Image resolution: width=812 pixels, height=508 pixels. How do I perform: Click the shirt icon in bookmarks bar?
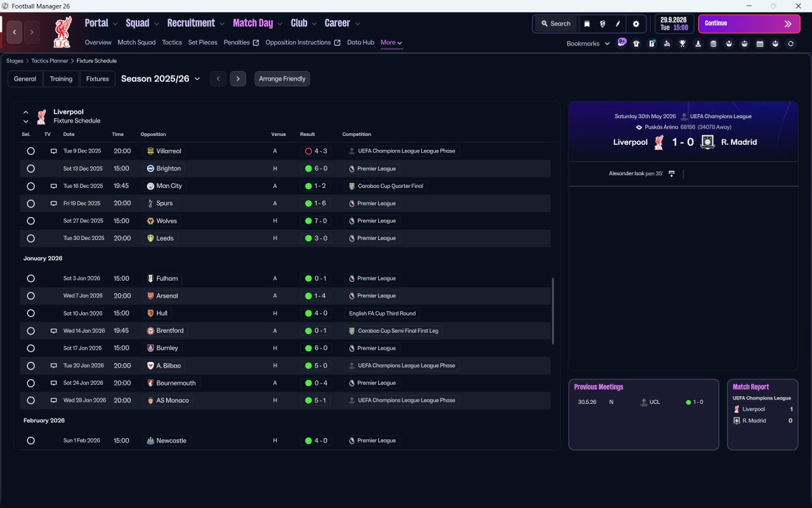click(636, 44)
